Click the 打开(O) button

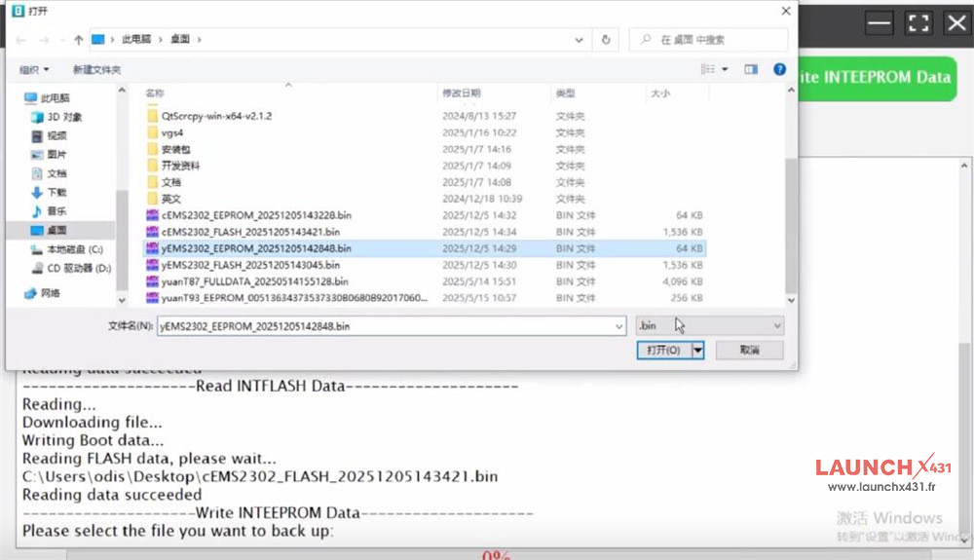pos(663,351)
